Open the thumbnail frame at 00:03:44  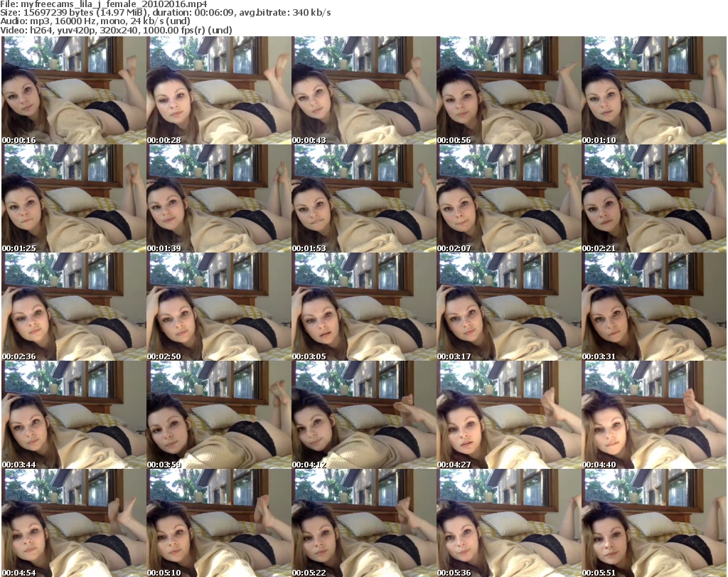(x=74, y=415)
